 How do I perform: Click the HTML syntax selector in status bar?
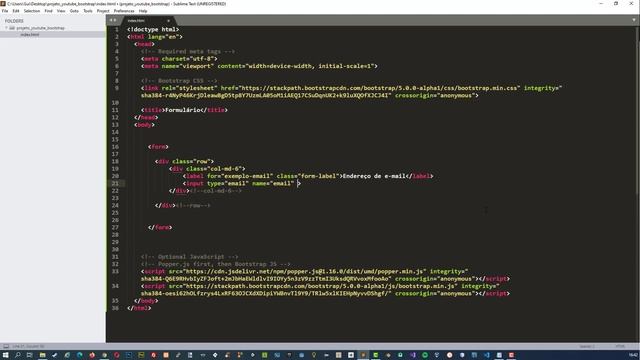[x=620, y=346]
